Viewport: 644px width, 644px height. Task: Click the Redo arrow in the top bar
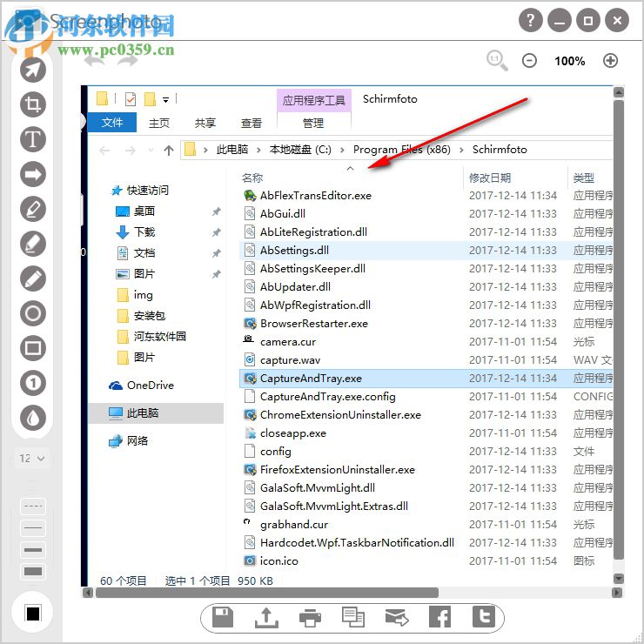click(x=127, y=61)
